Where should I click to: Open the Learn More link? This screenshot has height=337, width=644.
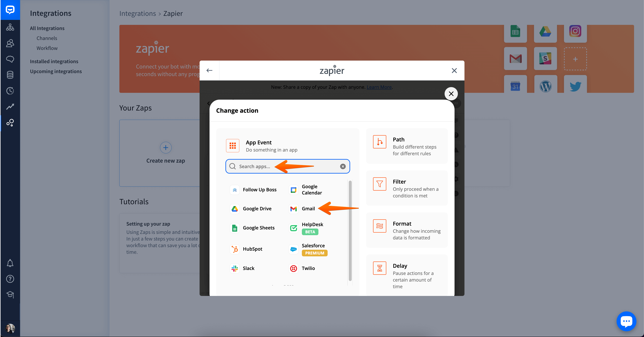[x=379, y=87]
